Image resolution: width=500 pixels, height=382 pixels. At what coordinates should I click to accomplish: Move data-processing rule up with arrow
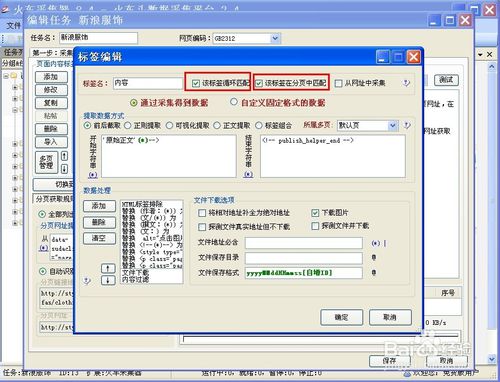pos(108,268)
